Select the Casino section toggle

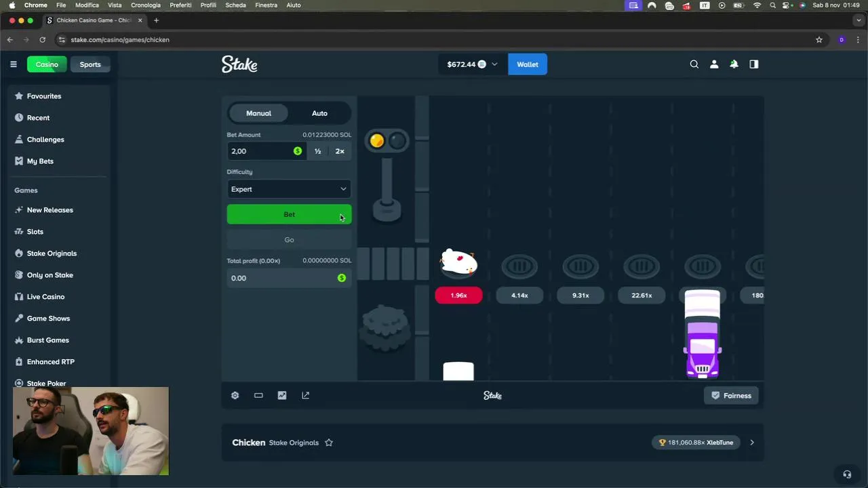(47, 64)
